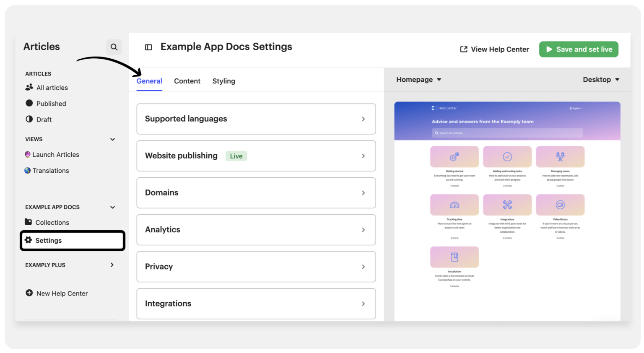Click the search icon in the Articles sidebar
This screenshot has width=644, height=353.
114,47
